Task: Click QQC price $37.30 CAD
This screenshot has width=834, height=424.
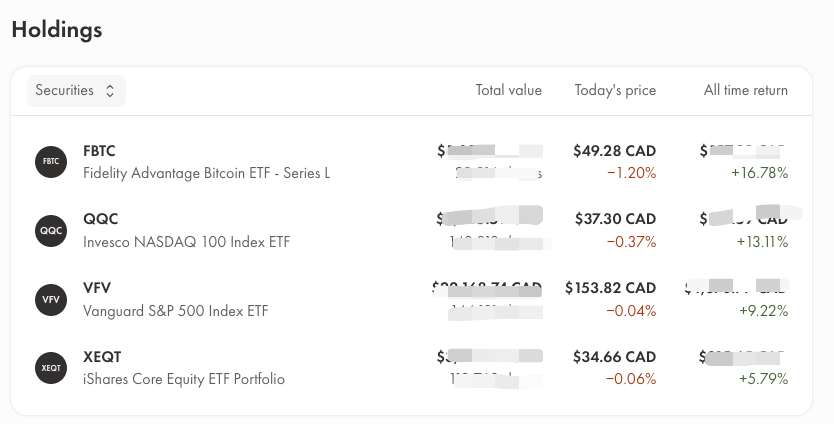Action: pos(615,219)
